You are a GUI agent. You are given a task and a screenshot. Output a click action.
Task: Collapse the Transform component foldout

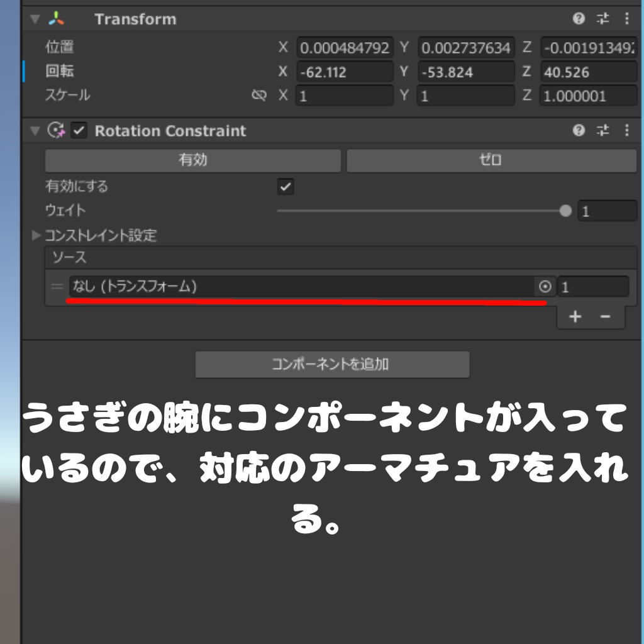point(35,19)
